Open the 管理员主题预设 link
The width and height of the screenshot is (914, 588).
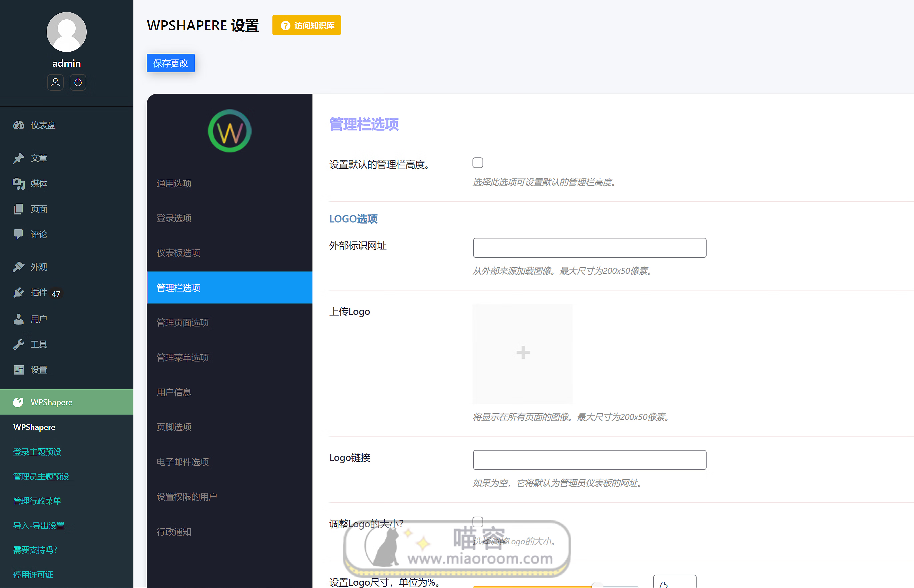click(41, 477)
